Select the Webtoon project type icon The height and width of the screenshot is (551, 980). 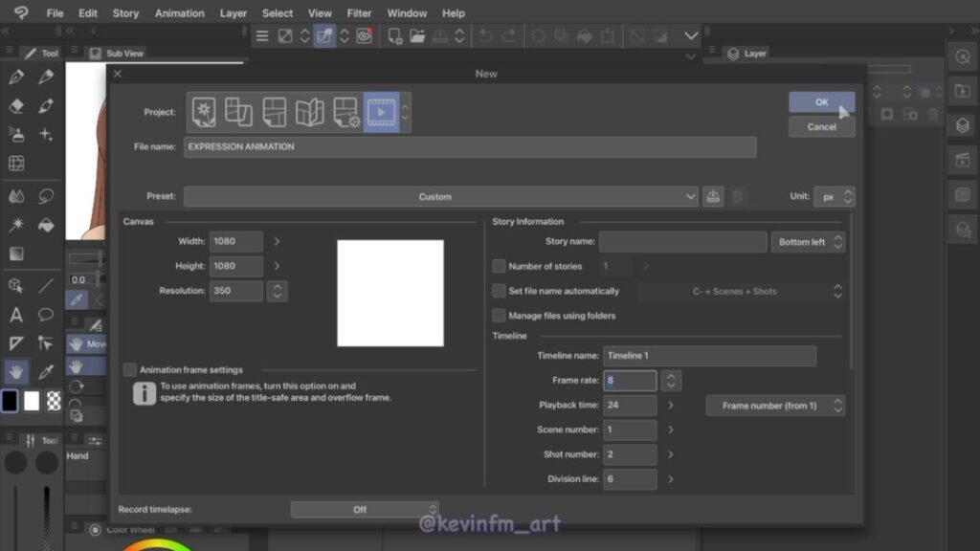238,112
